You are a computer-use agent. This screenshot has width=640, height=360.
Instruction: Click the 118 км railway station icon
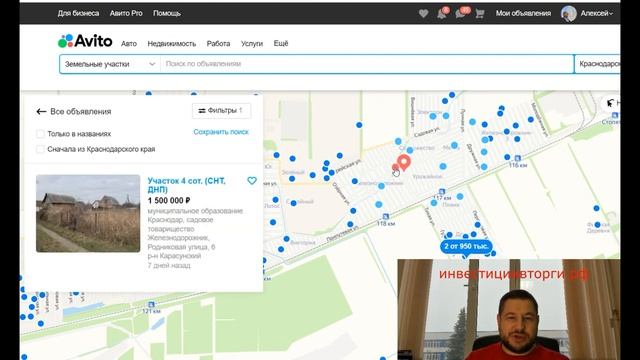coord(385,216)
